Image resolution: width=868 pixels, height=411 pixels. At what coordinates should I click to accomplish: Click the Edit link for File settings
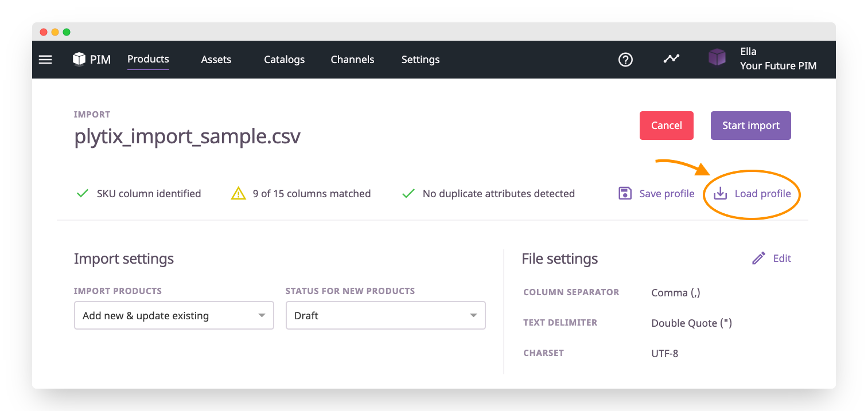[782, 259]
